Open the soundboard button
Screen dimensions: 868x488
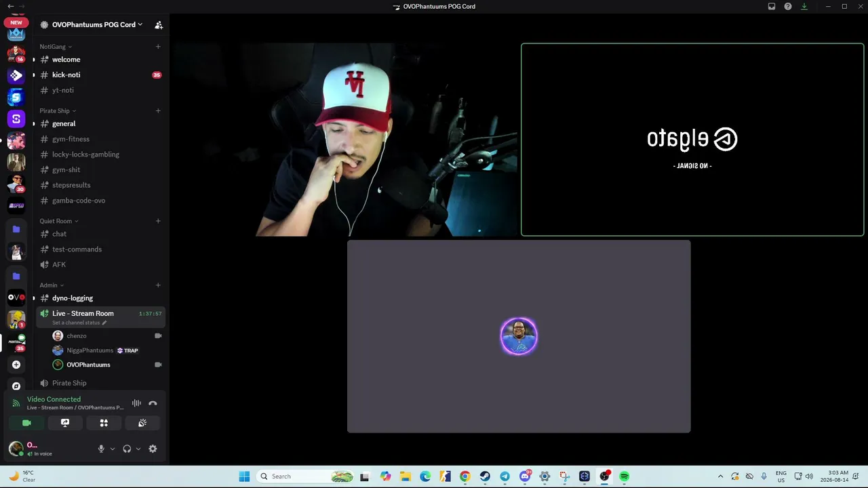(x=142, y=423)
